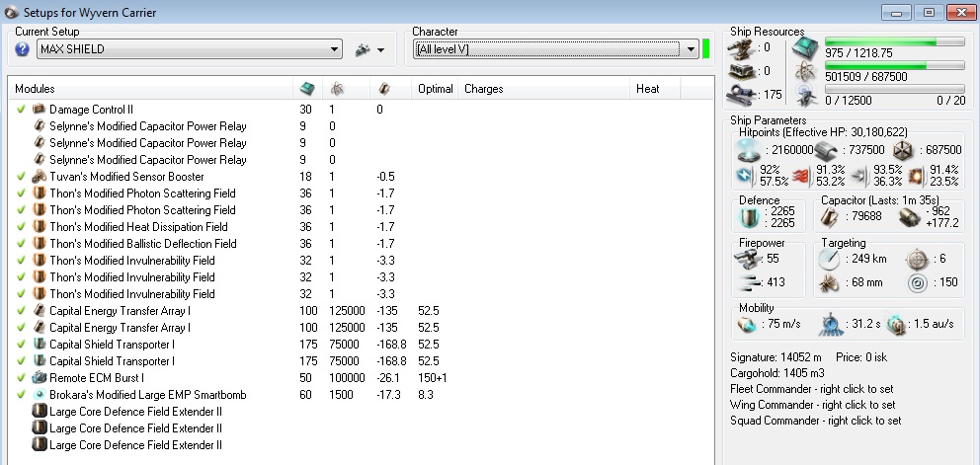Image resolution: width=980 pixels, height=465 pixels.
Task: Select 'Capital Energy Transfer Array I' above 'Capital Shield Transporter I'
Action: tap(120, 328)
